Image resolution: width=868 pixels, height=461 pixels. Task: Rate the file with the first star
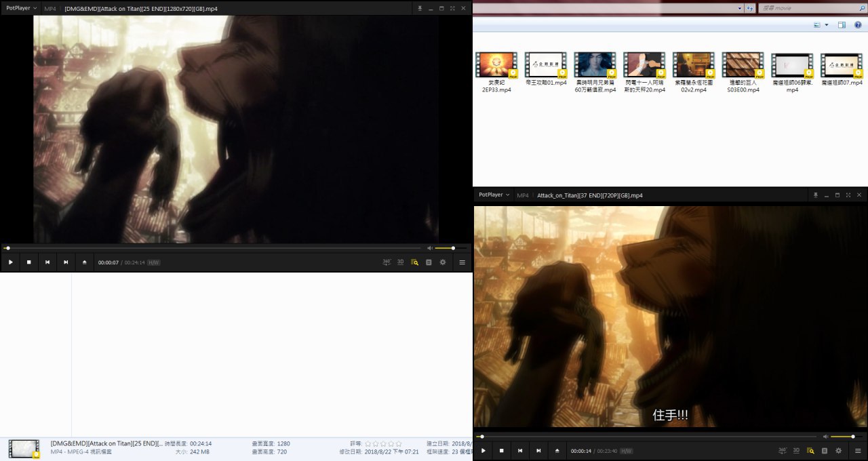[368, 443]
